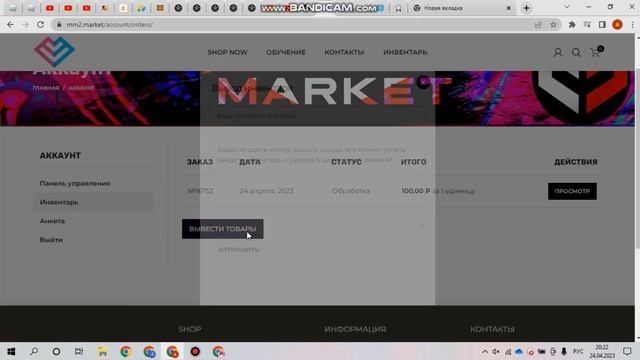Open Chrome's three-dot menu
The image size is (640, 360).
632,24
